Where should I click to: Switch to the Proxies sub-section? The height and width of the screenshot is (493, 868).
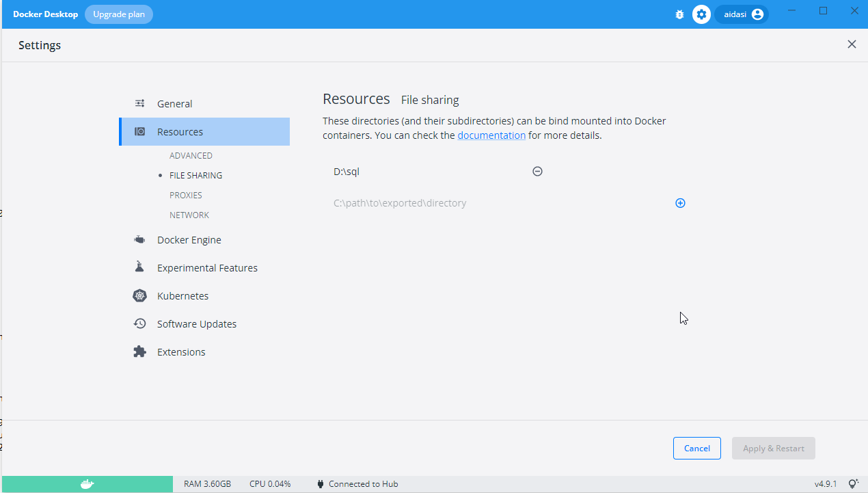186,196
